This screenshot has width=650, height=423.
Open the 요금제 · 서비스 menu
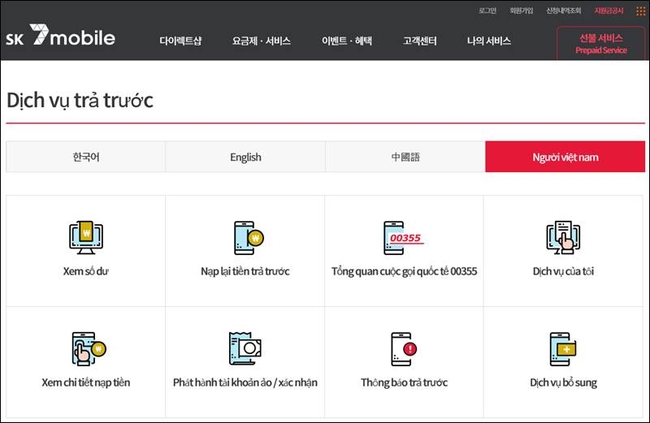click(261, 41)
